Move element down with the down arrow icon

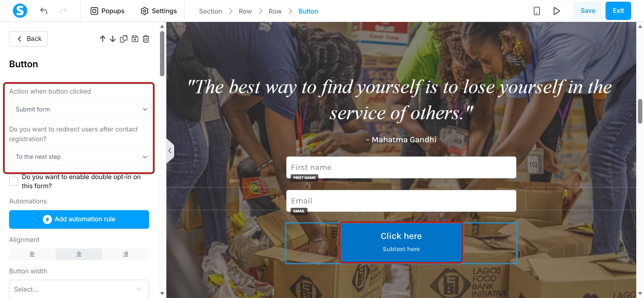pos(113,39)
